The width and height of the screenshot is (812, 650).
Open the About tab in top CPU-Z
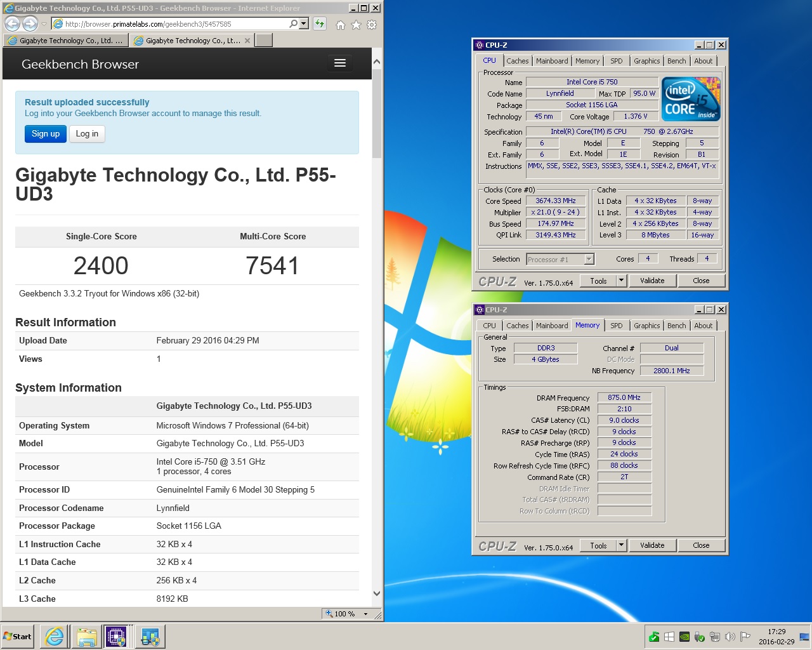[x=703, y=61]
